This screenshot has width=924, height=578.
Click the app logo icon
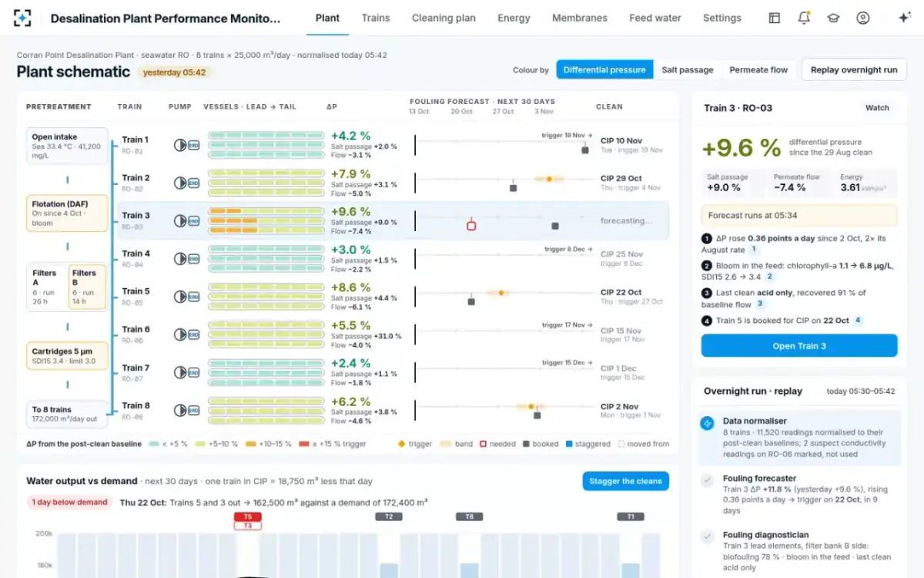click(x=22, y=18)
